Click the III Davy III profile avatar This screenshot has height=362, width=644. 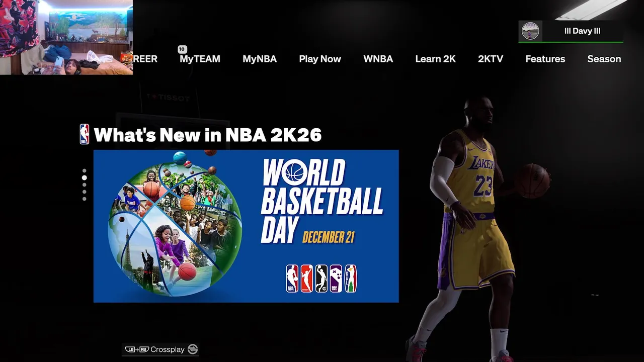(530, 31)
